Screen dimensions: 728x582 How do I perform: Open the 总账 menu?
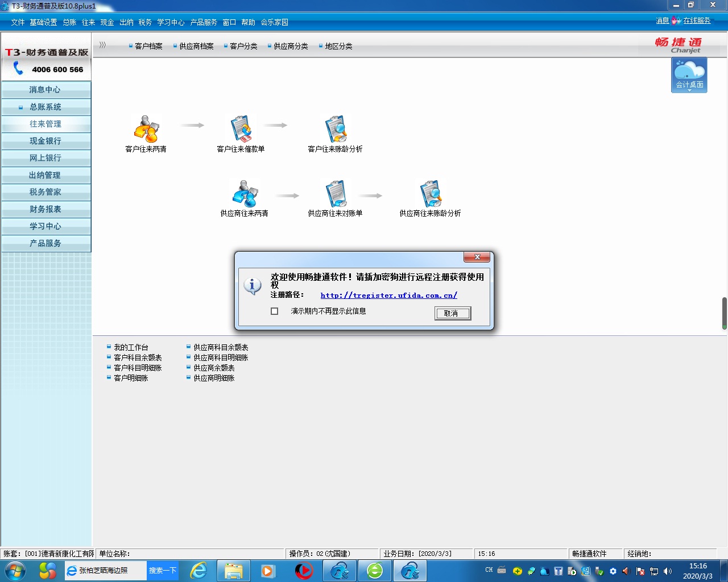[x=69, y=22]
